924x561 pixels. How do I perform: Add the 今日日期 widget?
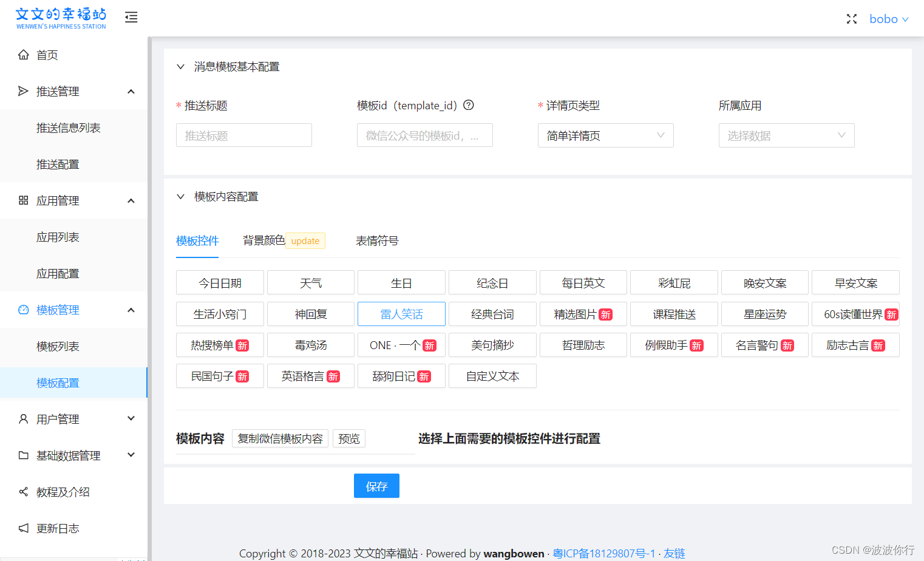(x=220, y=283)
